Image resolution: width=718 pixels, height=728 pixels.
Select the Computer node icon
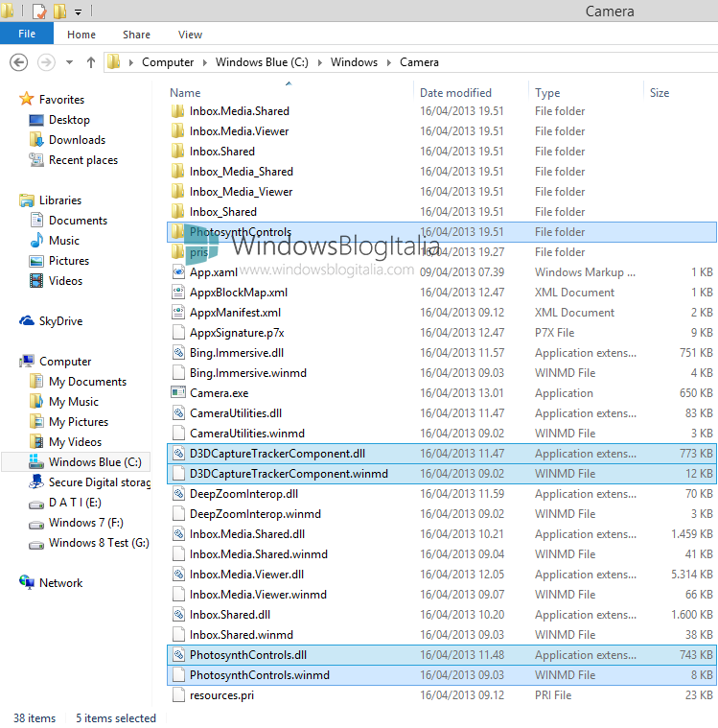pos(27,362)
